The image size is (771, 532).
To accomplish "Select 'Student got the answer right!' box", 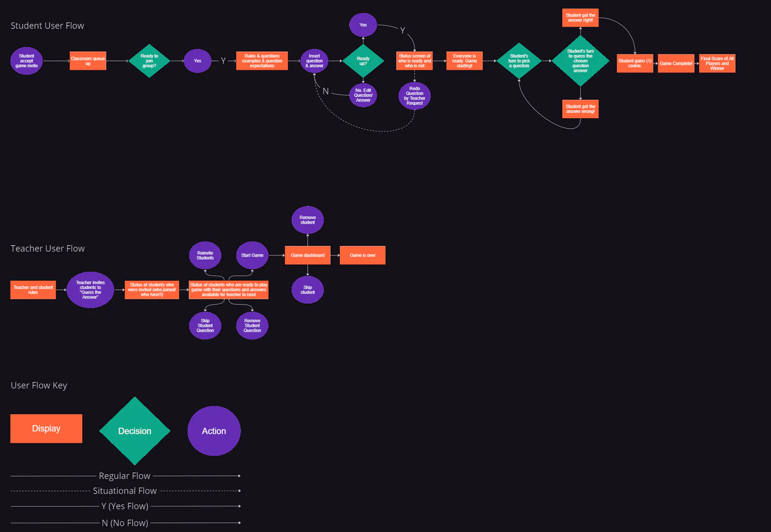I will pyautogui.click(x=580, y=18).
